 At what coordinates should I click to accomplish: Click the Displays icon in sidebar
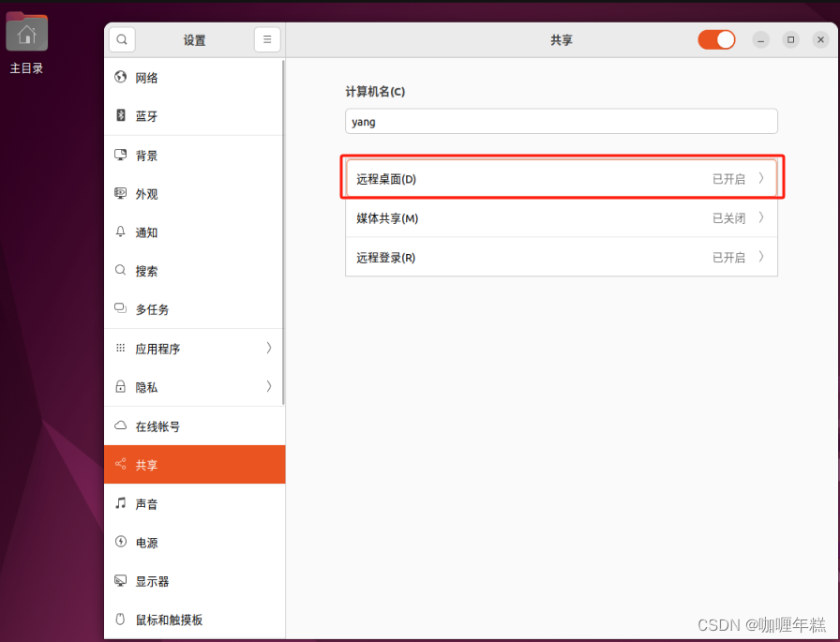[x=121, y=580]
